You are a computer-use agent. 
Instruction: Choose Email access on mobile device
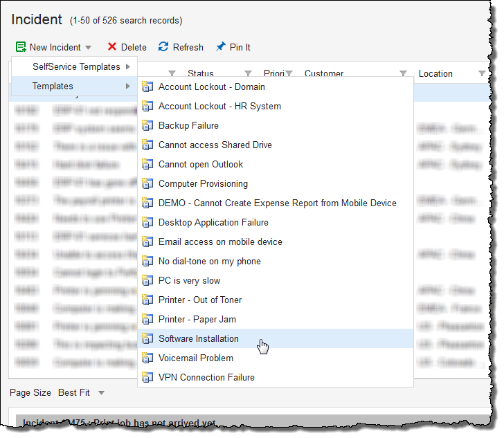click(276, 241)
